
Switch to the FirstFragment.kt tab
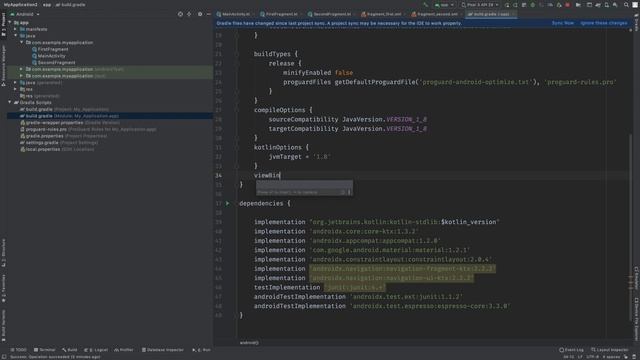click(x=279, y=14)
